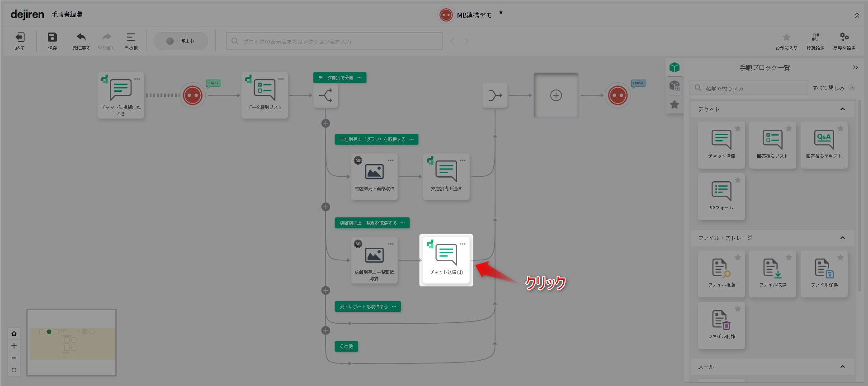Add a branch above 支社別売上 label
Image resolution: width=868 pixels, height=386 pixels.
(325, 123)
